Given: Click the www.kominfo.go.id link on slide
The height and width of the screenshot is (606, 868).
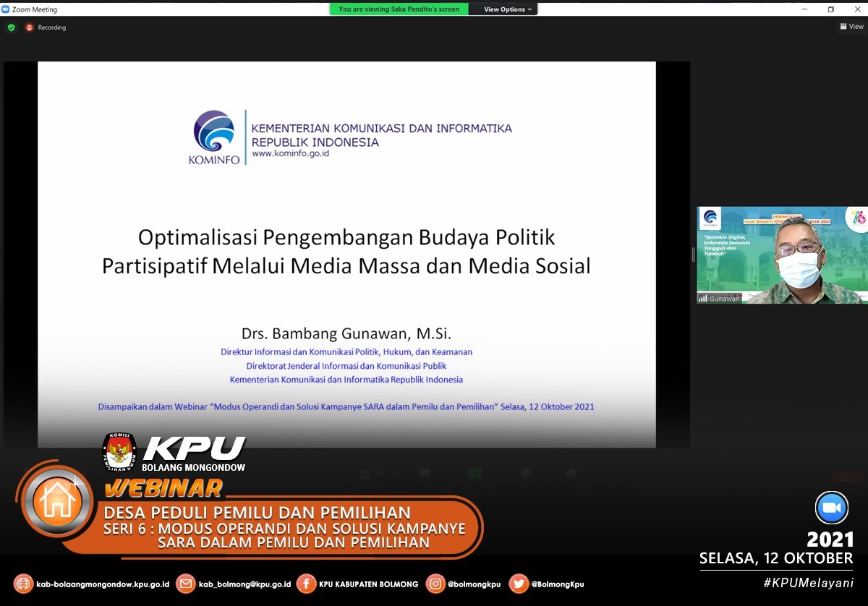Looking at the screenshot, I should coord(290,153).
